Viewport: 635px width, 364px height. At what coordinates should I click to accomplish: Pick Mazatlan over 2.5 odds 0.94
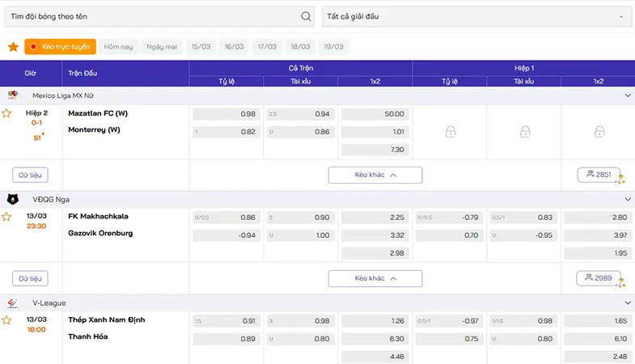click(x=301, y=114)
